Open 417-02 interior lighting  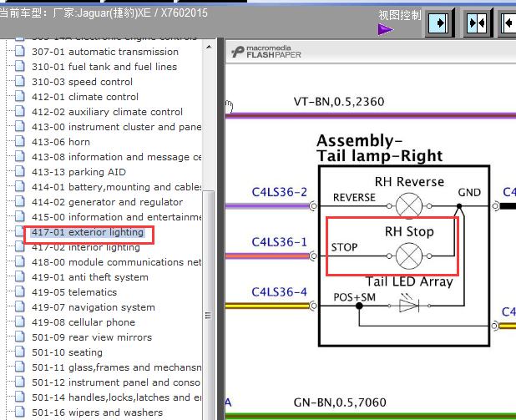pos(86,247)
